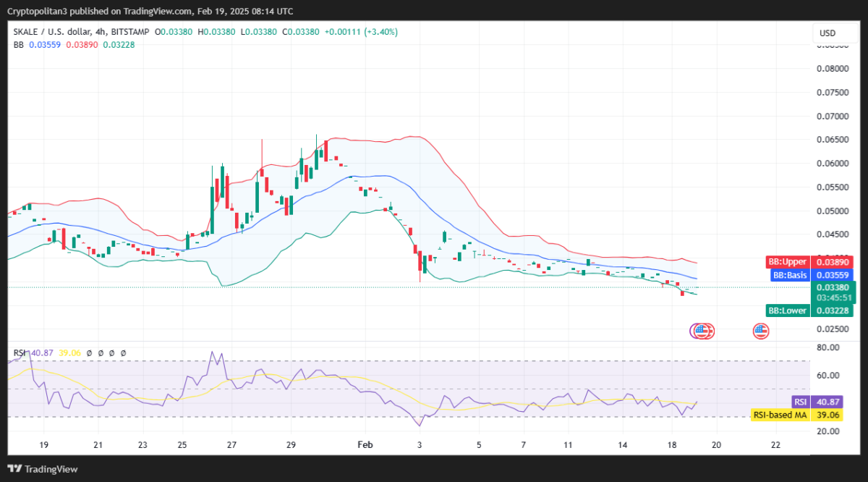Click the green BB:Lower price label

click(x=809, y=310)
